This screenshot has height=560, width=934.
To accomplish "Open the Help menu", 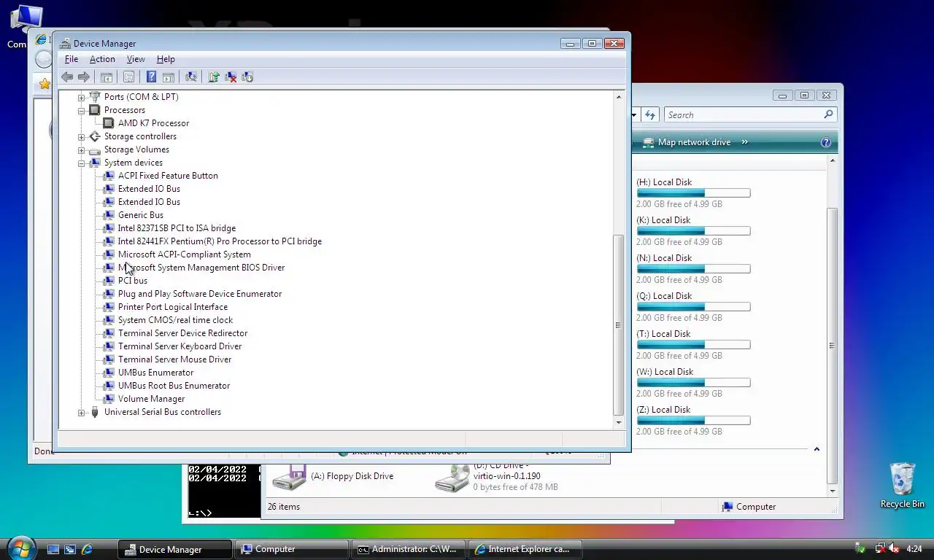I will (x=166, y=59).
